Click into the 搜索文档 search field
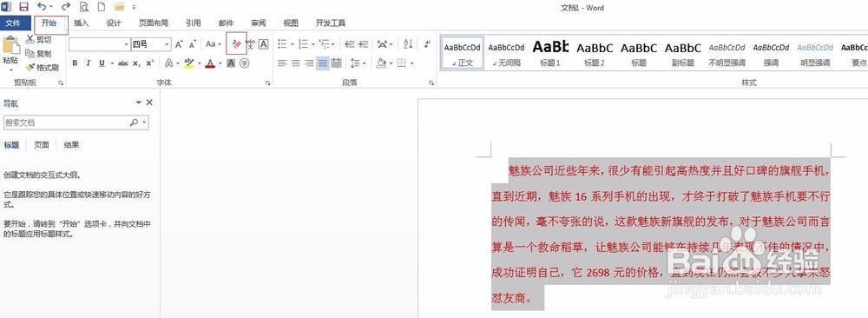Screen dimensions: 868x318 point(65,123)
